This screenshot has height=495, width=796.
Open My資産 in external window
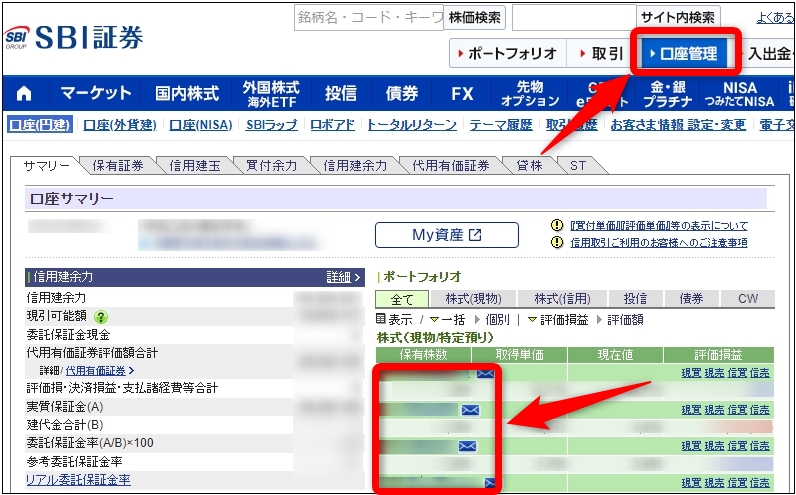pos(446,235)
